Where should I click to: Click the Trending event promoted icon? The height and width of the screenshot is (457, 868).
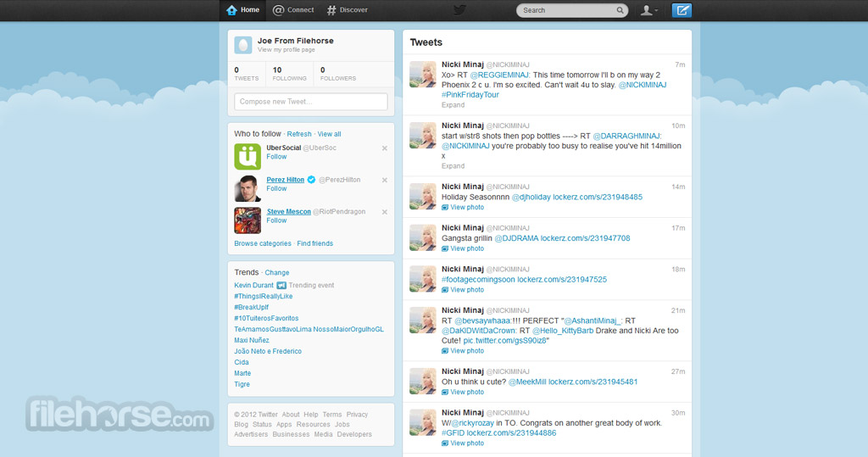tap(281, 285)
